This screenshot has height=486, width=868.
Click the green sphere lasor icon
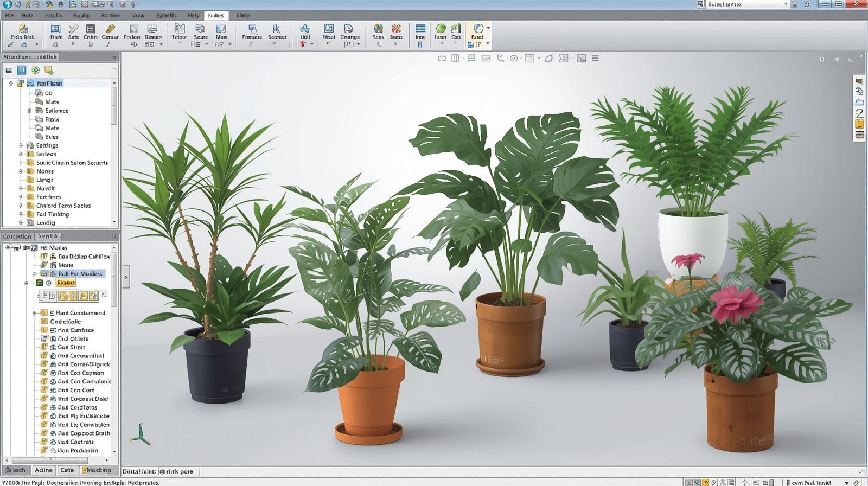click(441, 28)
